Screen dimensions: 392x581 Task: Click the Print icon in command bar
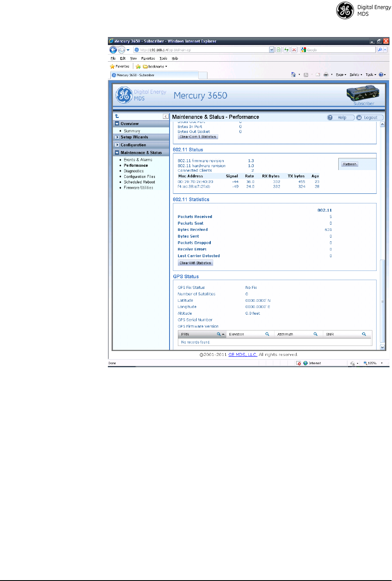tap(326, 75)
